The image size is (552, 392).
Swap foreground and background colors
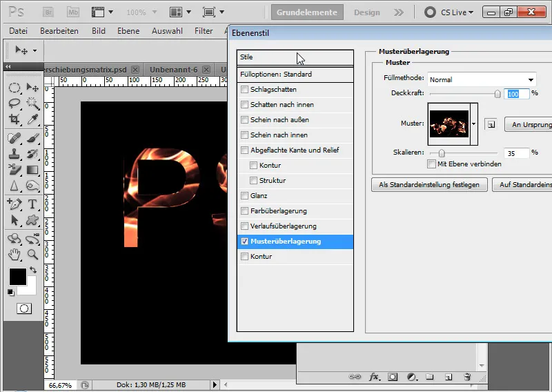(33, 270)
